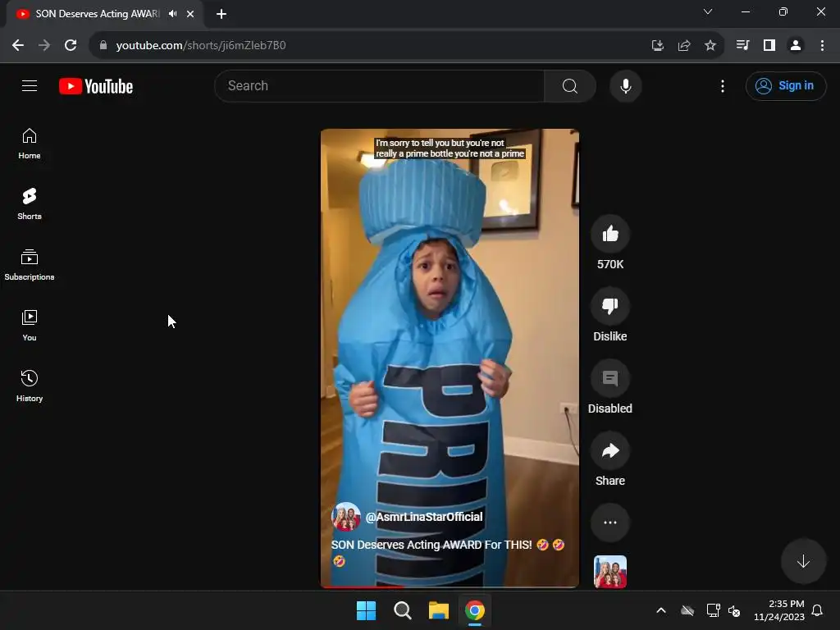The image size is (840, 630).
Task: Open more actions menu for the Short
Action: point(610,523)
